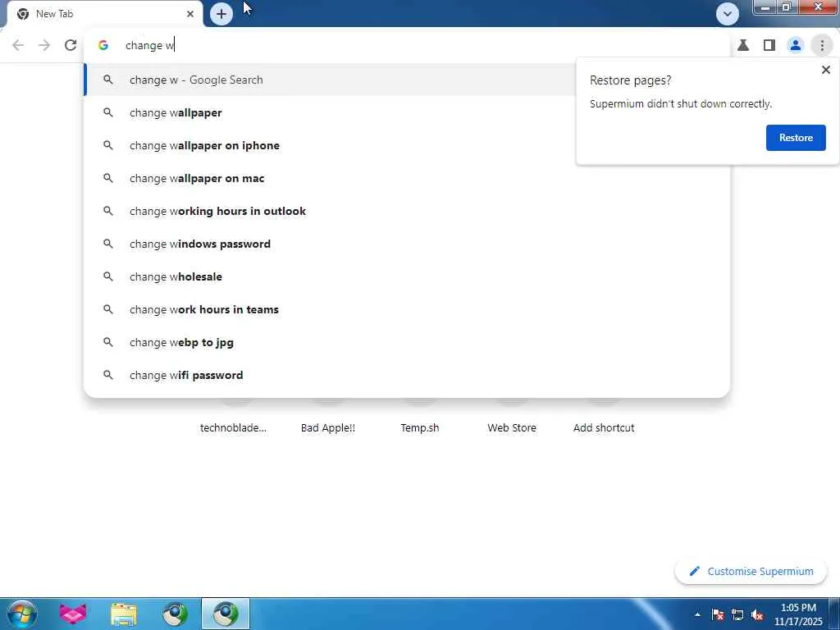Open File Explorer from the taskbar
This screenshot has width=840, height=630.
pos(124,614)
